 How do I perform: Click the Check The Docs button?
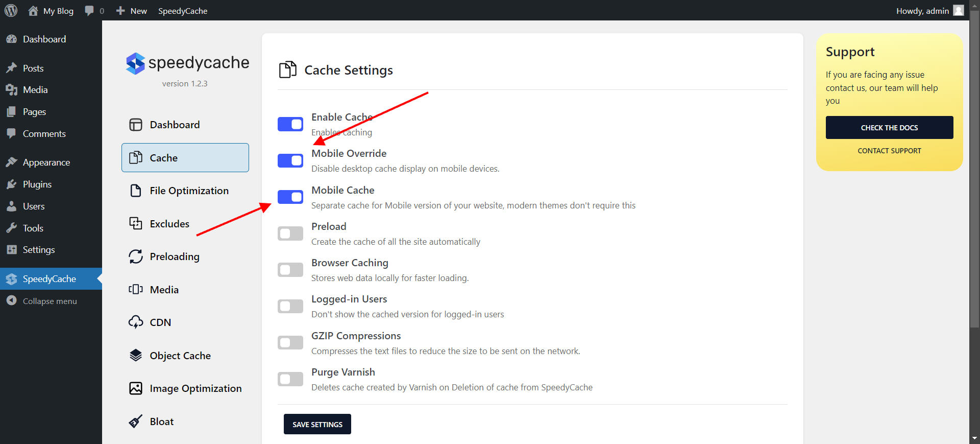coord(889,127)
